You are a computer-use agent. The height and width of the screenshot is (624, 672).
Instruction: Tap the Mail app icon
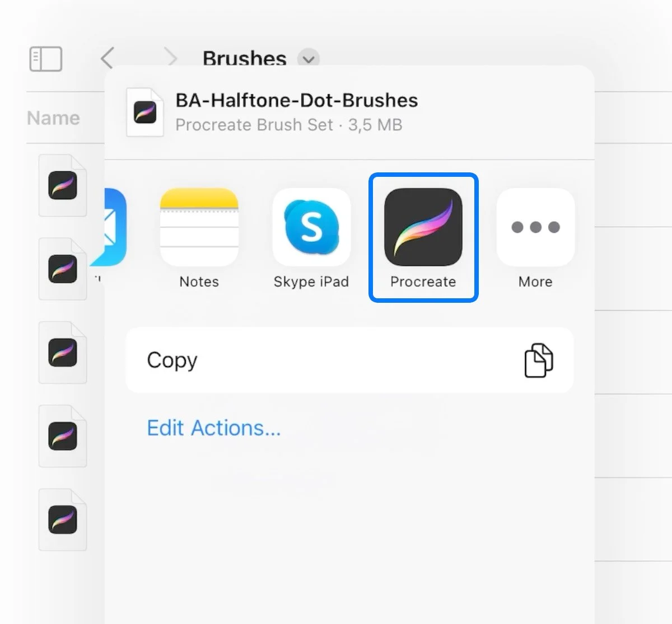(x=112, y=228)
